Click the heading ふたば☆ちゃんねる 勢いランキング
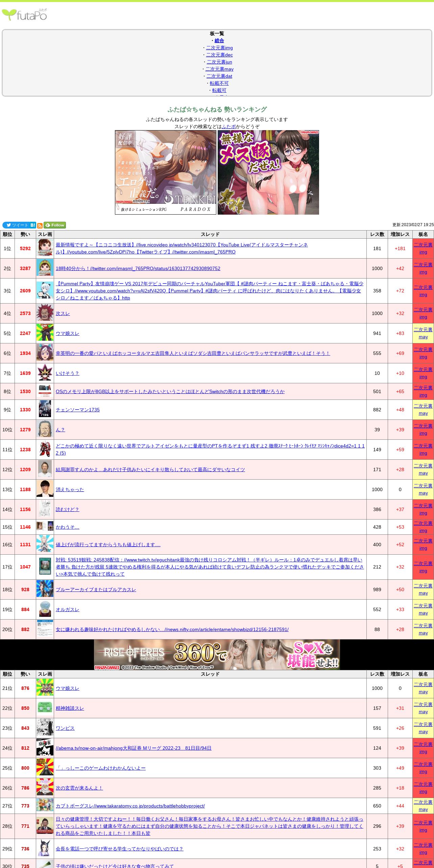434x868 pixels. pyautogui.click(x=217, y=110)
